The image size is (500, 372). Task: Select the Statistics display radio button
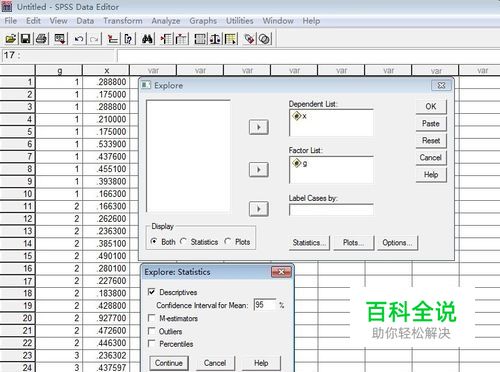pos(183,241)
